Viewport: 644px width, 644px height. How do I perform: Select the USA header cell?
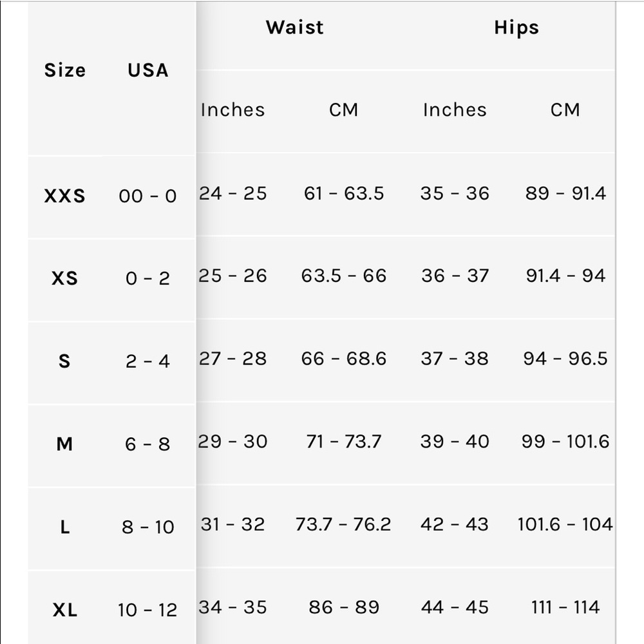click(148, 70)
